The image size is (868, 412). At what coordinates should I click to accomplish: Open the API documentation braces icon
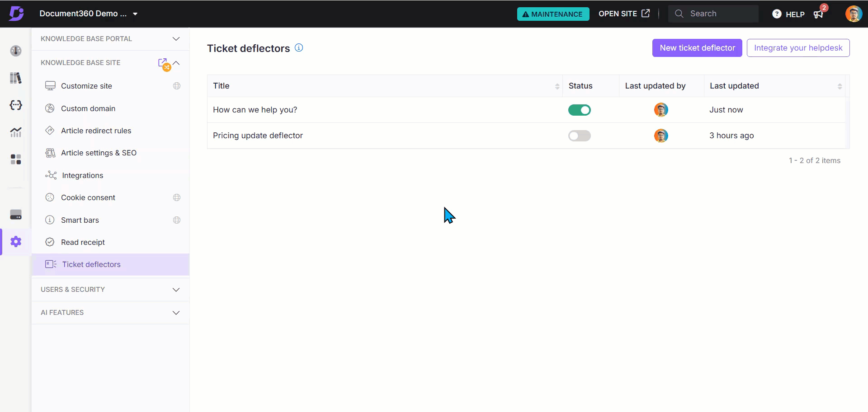pyautogui.click(x=16, y=105)
